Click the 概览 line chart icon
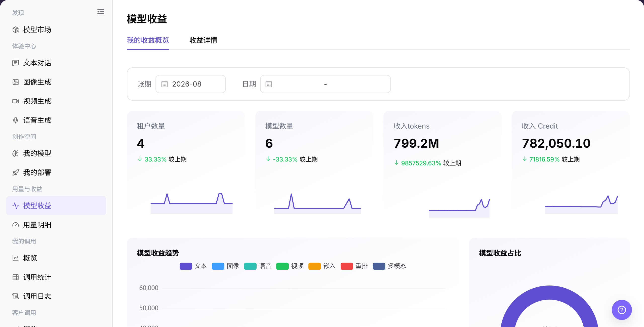The width and height of the screenshot is (644, 327). [x=16, y=258]
